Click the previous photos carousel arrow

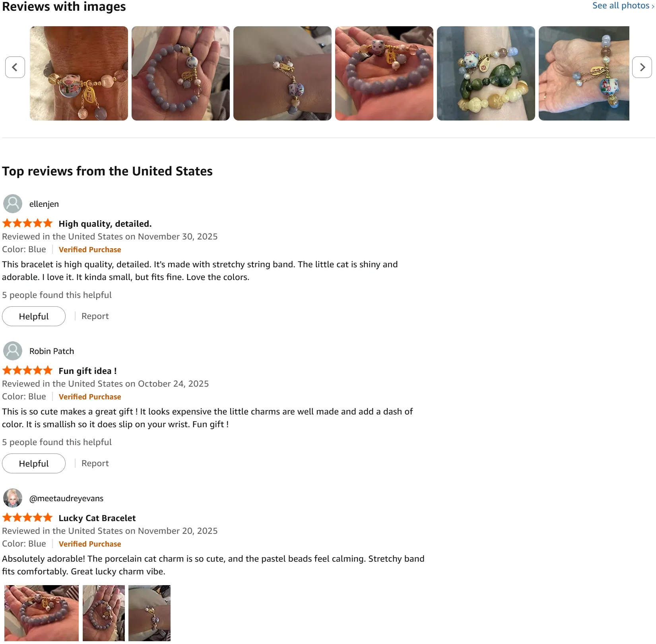(x=15, y=67)
